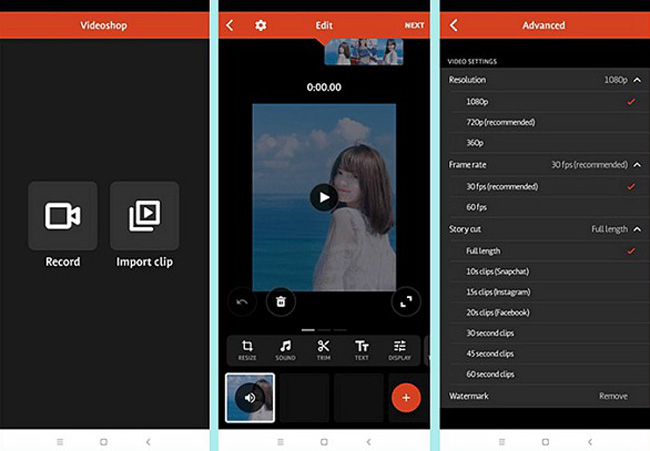This screenshot has width=650, height=451.
Task: Select 30 fps (recommended)
Action: pos(549,187)
